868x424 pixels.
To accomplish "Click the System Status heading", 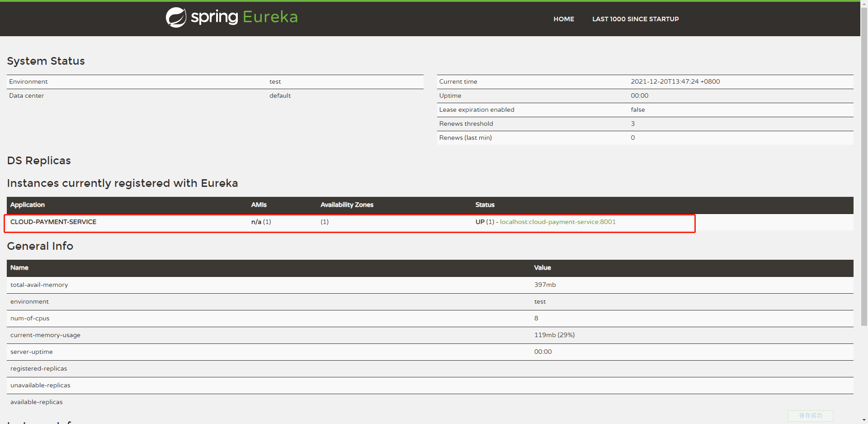I will click(46, 61).
